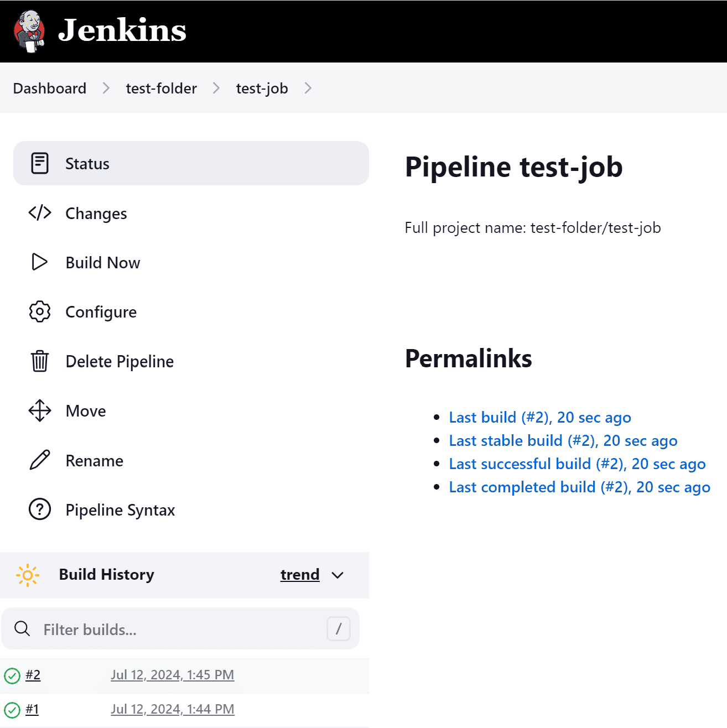727x728 pixels.
Task: Focus the Filter builds input field
Action: click(180, 629)
